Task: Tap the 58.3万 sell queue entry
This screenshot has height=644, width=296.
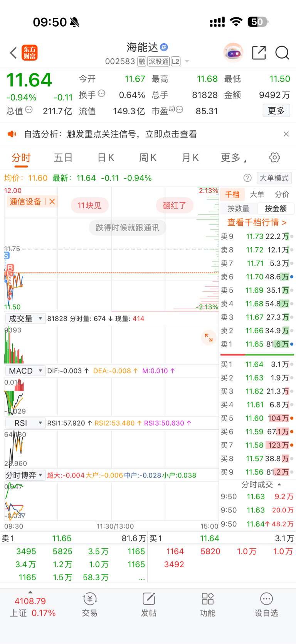Action: click(96, 577)
